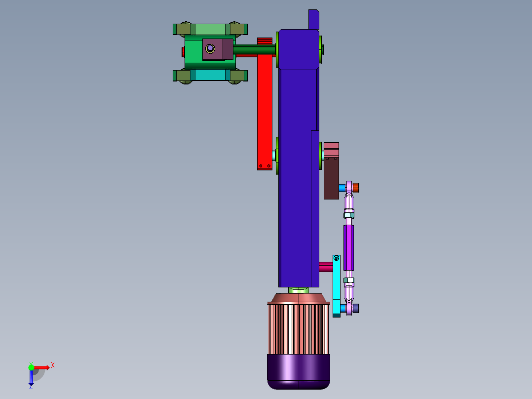Viewport: 532px width, 399px height.
Task: Select the orange nut on upper rod end
Action: click(356, 188)
